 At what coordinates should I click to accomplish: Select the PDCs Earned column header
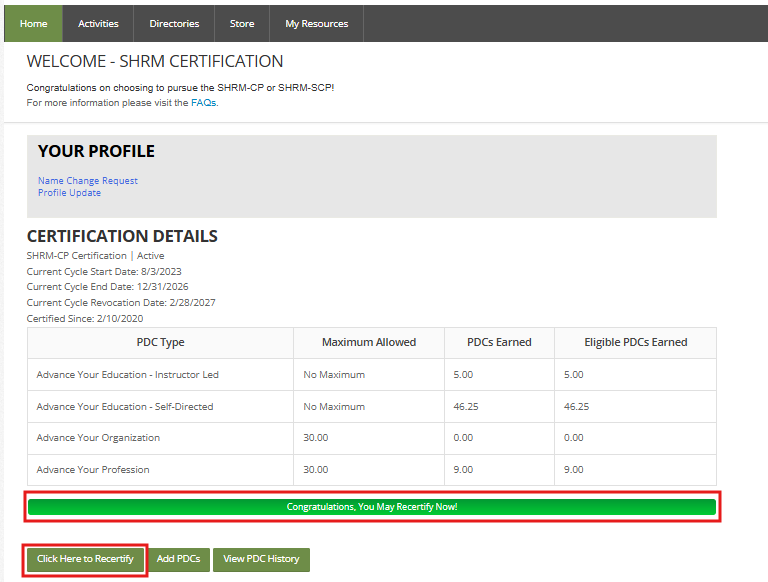coord(499,342)
